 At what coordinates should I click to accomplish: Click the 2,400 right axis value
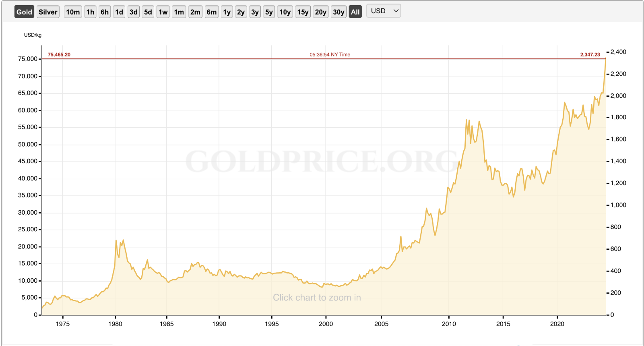coord(618,52)
